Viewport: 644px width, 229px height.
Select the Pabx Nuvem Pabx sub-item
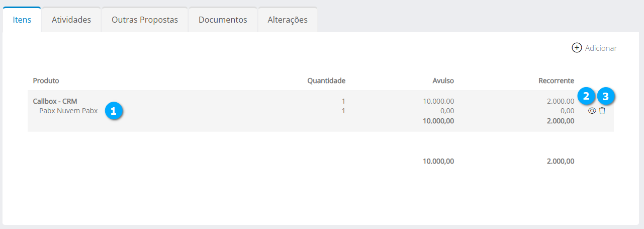[68, 111]
